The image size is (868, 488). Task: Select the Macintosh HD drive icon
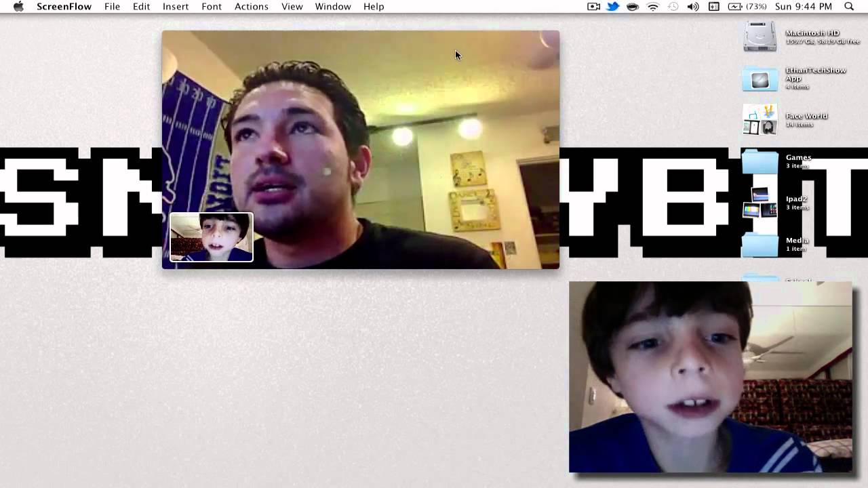760,37
